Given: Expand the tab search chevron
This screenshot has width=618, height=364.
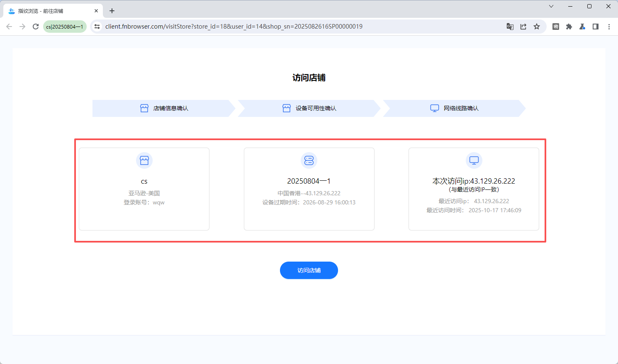Looking at the screenshot, I should pos(551,6).
